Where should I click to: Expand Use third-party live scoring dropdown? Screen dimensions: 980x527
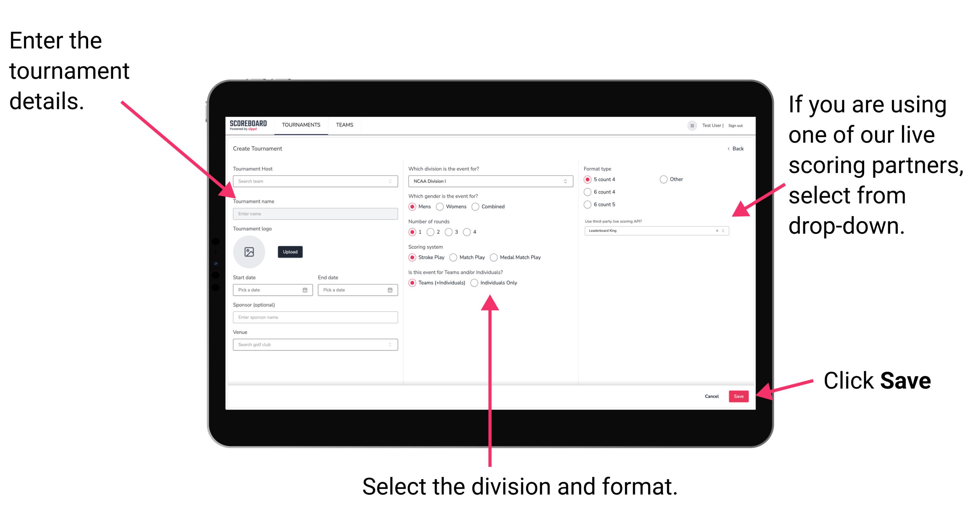pos(725,231)
